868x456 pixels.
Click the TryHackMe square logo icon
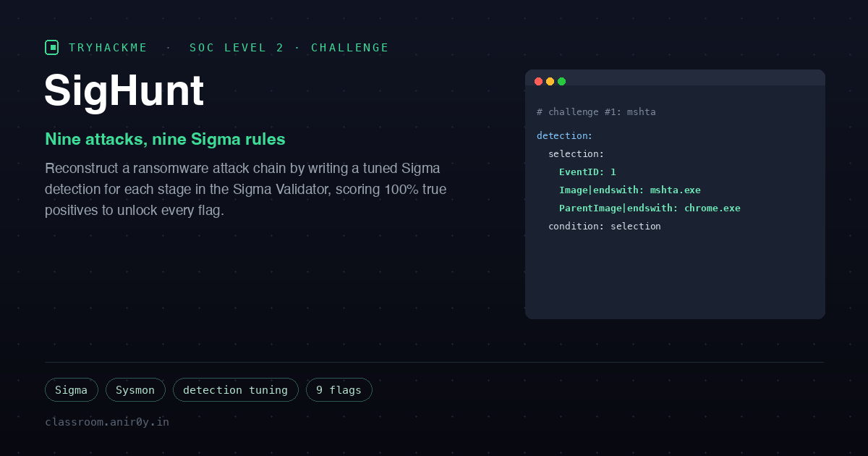(51, 48)
